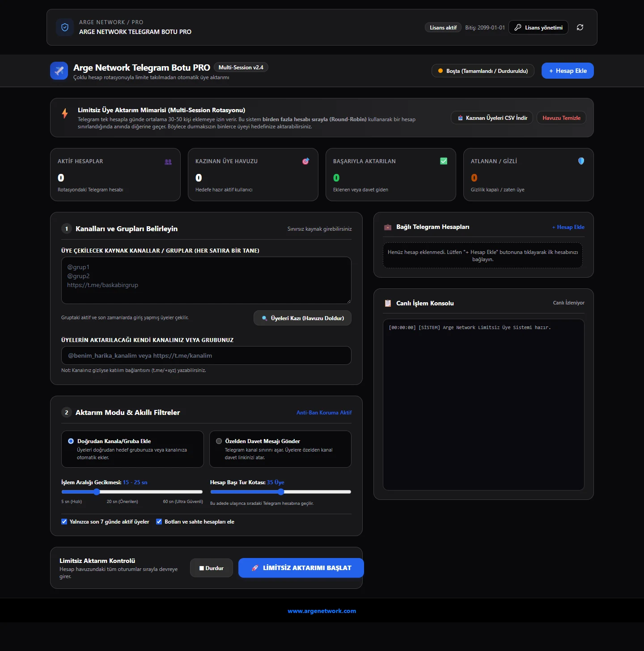Click the Sınırsız kaynak girebilirsiniz hint text
Viewport: 644px width, 651px height.
320,229
